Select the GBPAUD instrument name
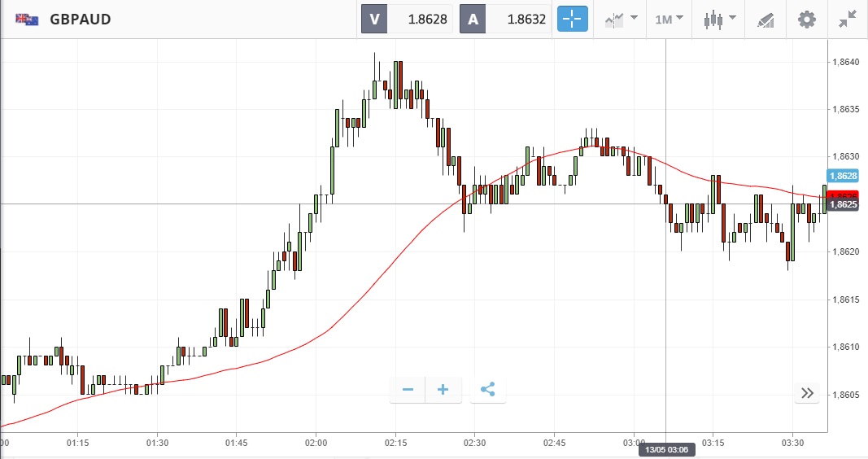This screenshot has height=459, width=868. 81,20
